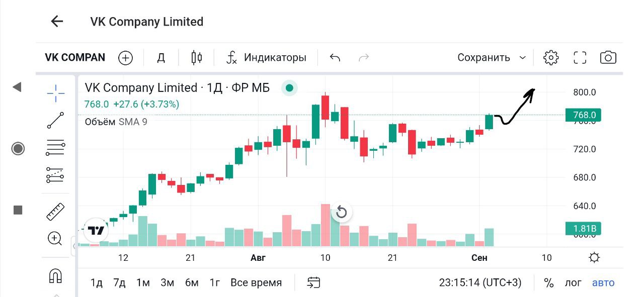Activate the zoom in tool
This screenshot has width=644, height=297.
[55, 238]
